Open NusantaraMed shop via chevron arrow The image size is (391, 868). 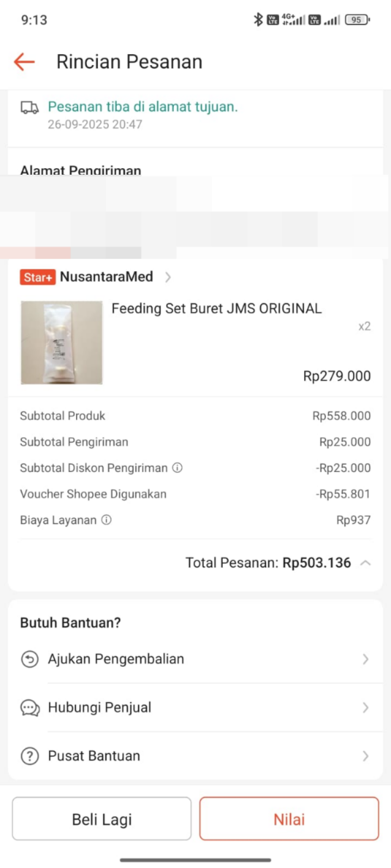[168, 277]
